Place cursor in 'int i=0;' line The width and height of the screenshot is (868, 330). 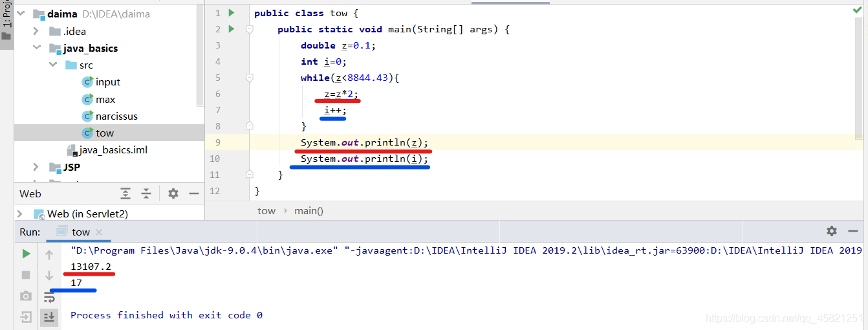coord(324,61)
